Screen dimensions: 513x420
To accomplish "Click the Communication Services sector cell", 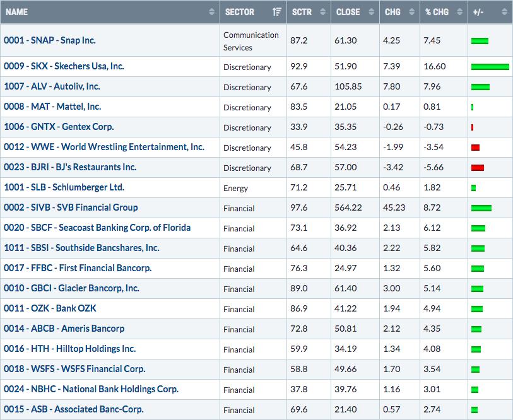I will click(251, 41).
